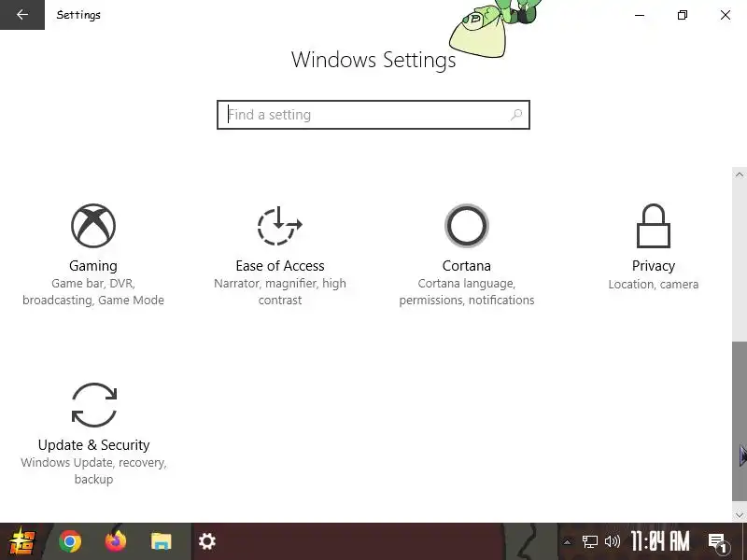
Task: Click the scrollbar down arrow
Action: click(740, 515)
